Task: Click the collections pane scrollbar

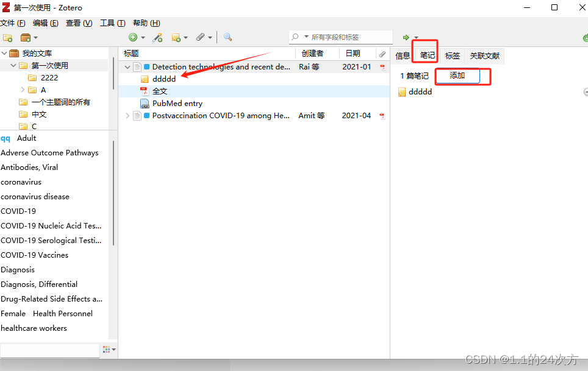Action: click(113, 73)
